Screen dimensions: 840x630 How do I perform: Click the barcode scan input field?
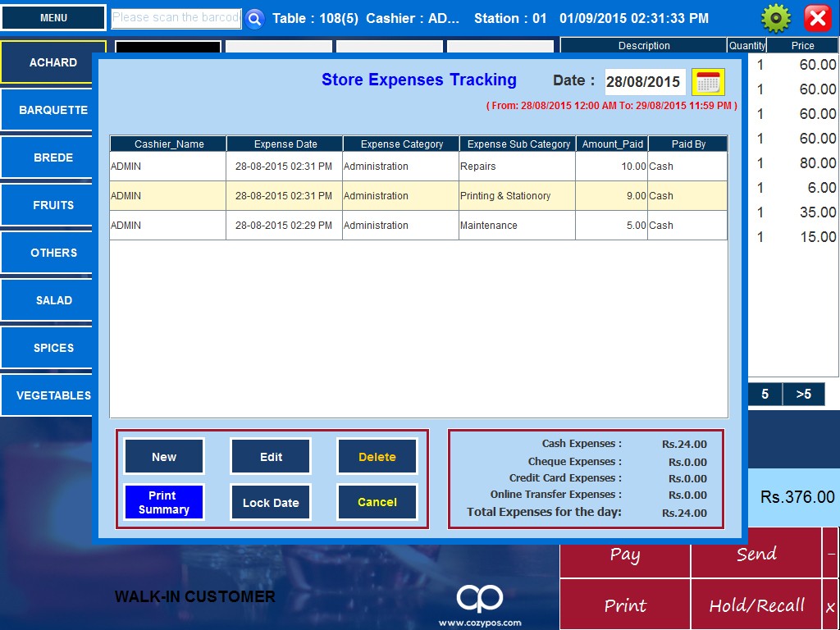tap(176, 18)
